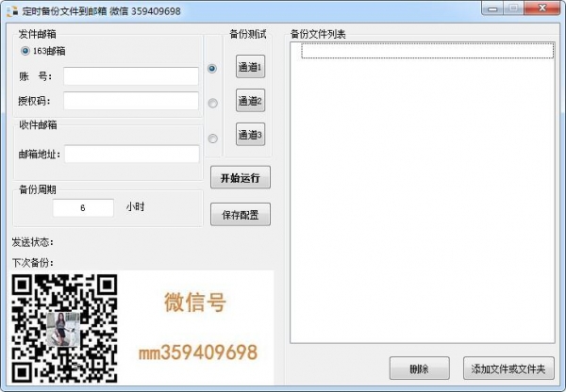Focus the 账号 input field
This screenshot has width=566, height=392.
131,76
